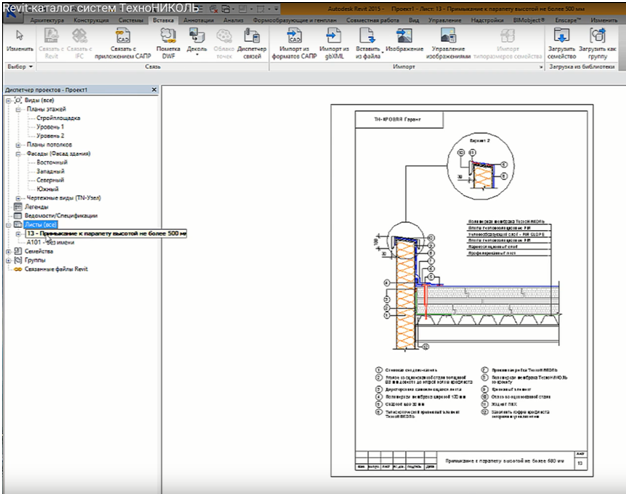The width and height of the screenshot is (628, 496).
Task: Click the Связать с Revit icon
Action: click(51, 36)
